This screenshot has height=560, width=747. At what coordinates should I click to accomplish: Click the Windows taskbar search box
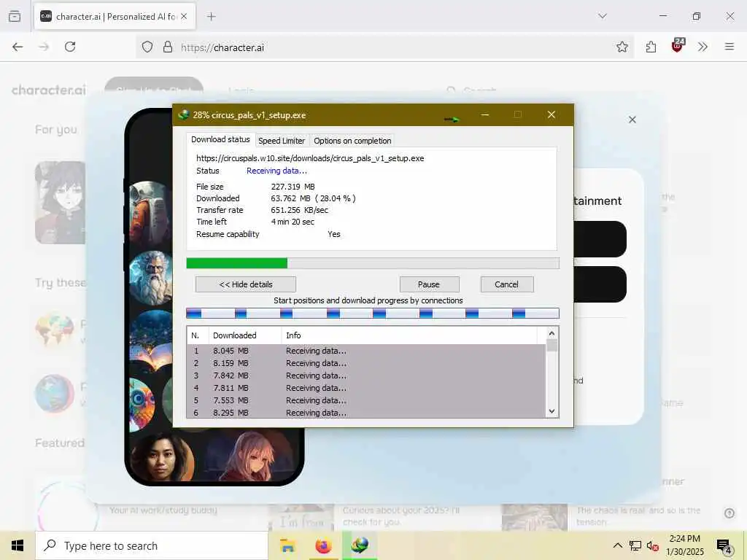click(x=152, y=545)
